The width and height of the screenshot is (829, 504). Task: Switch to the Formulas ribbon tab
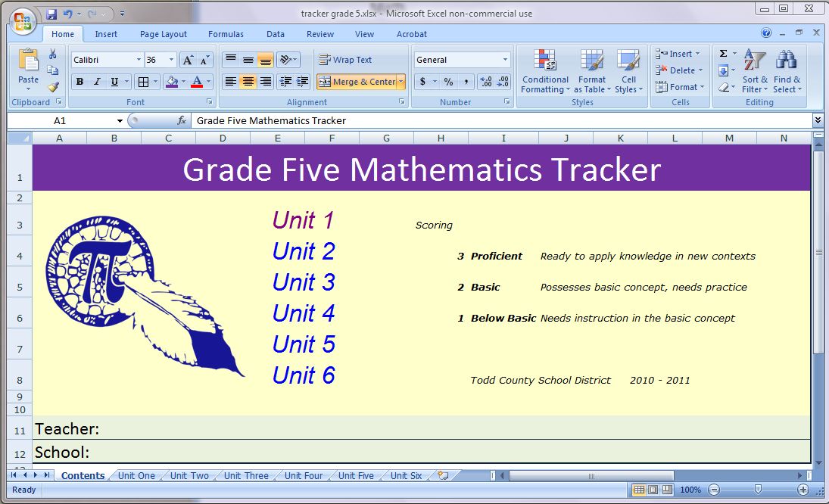[x=226, y=34]
